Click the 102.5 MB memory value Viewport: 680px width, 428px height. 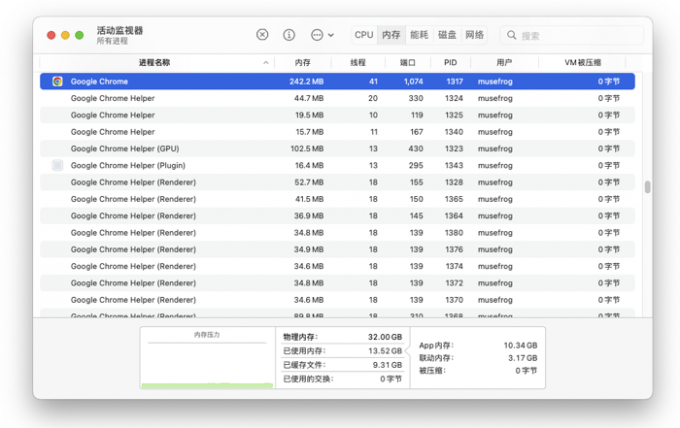307,149
